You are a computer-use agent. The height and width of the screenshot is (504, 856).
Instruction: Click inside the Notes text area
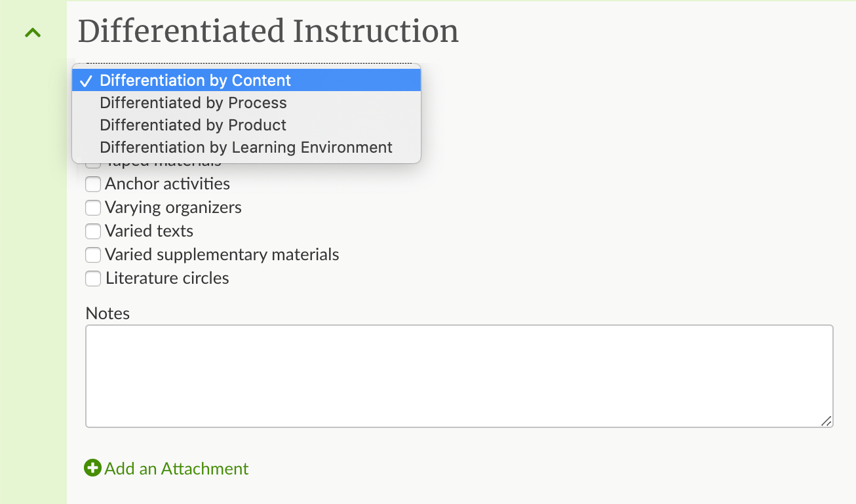point(459,376)
